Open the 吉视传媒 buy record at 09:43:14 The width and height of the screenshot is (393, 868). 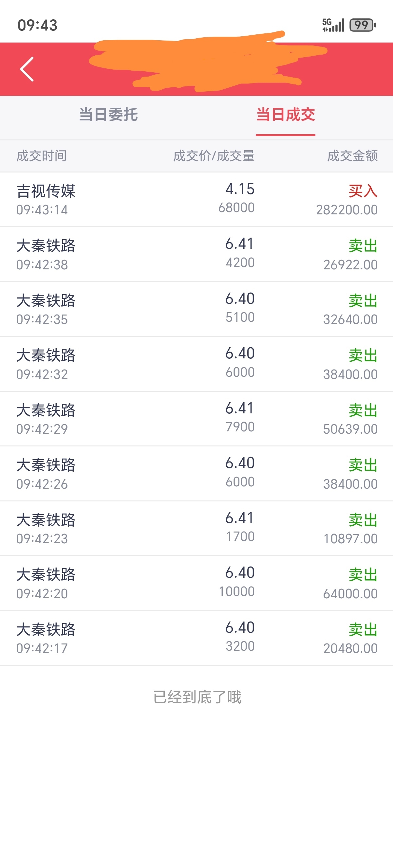196,199
